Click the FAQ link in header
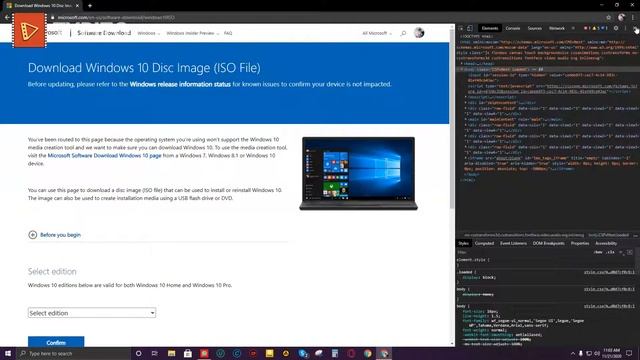Image resolution: width=640 pixels, height=360 pixels. point(228,33)
